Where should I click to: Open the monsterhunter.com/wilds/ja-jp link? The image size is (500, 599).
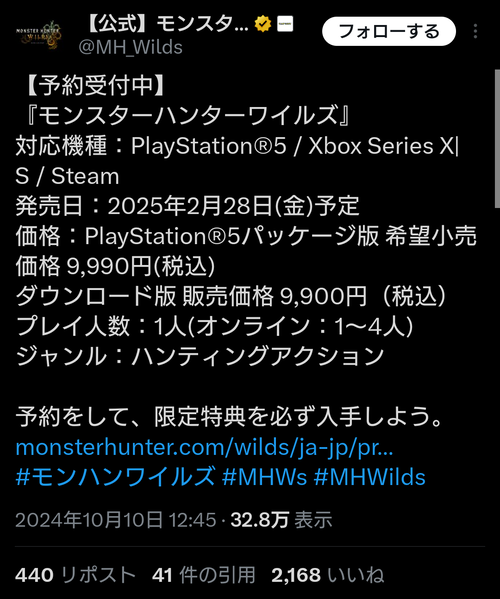[x=204, y=447]
